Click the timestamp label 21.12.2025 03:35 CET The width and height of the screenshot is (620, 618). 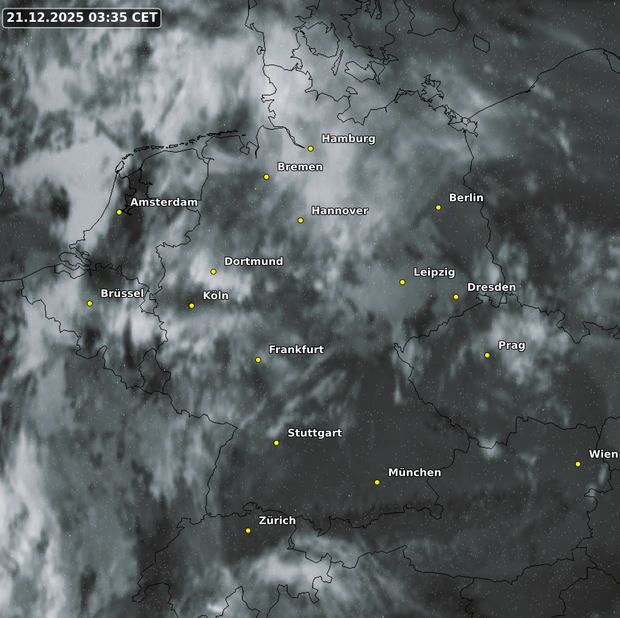pos(82,18)
